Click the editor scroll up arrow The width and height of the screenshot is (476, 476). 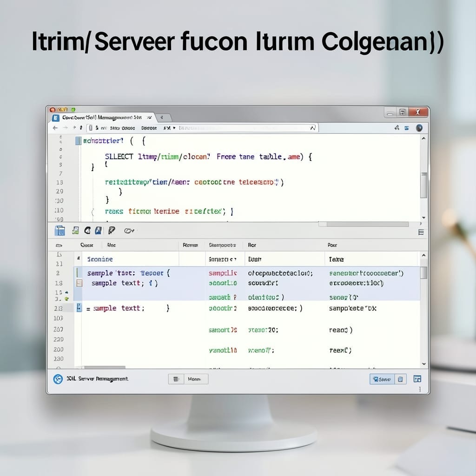[423, 138]
